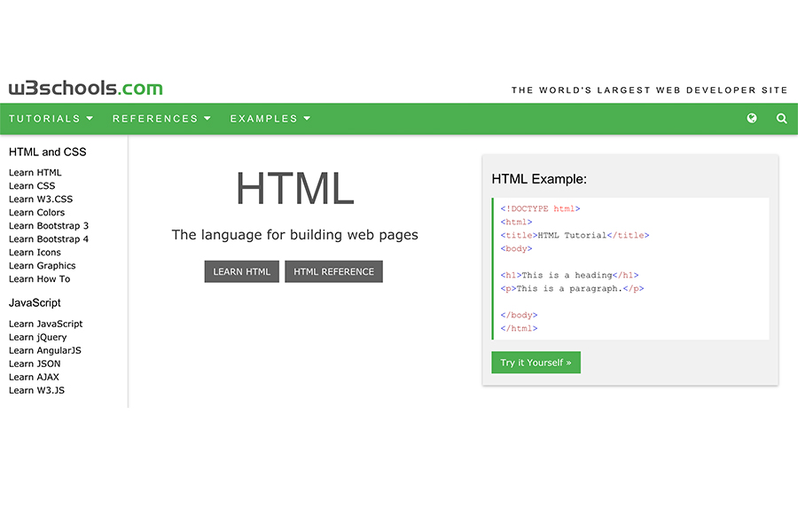Open the Learn JavaScript sidebar link
Image resolution: width=798 pixels, height=532 pixels.
click(x=46, y=324)
